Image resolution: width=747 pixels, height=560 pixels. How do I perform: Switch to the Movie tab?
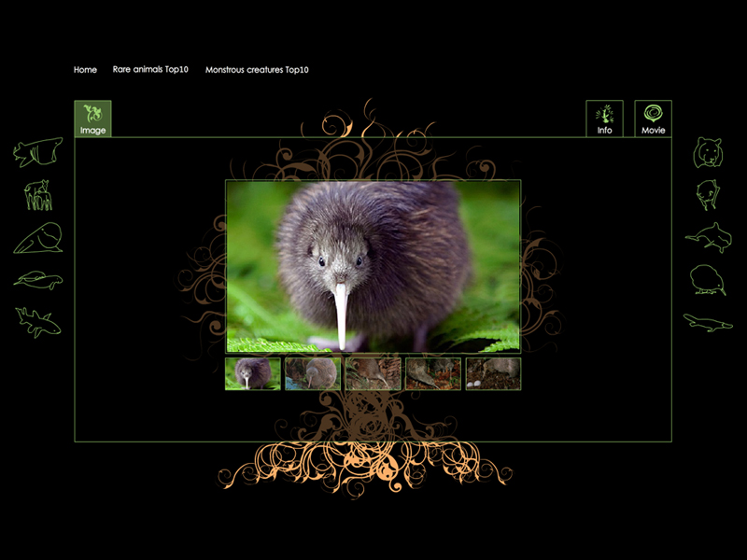click(653, 119)
